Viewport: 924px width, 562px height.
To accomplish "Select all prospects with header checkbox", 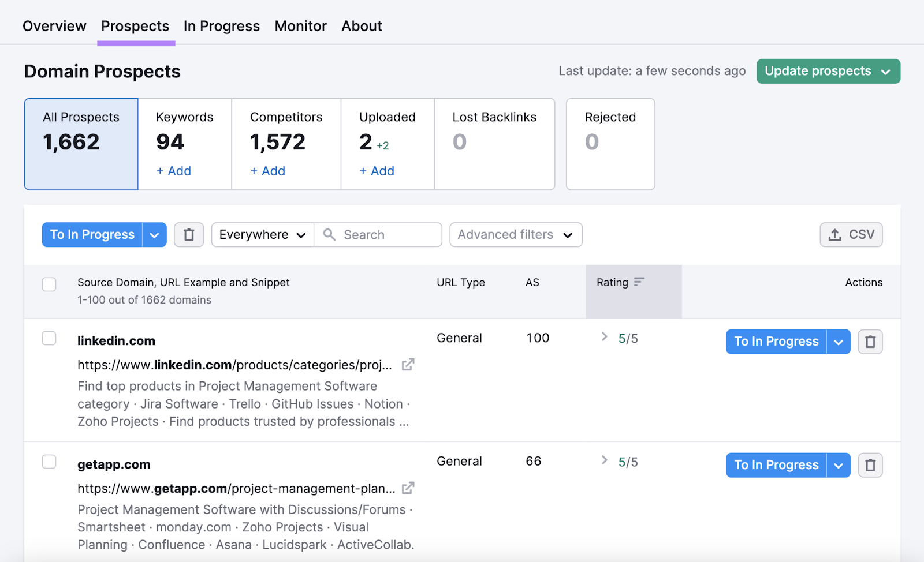I will pyautogui.click(x=49, y=284).
